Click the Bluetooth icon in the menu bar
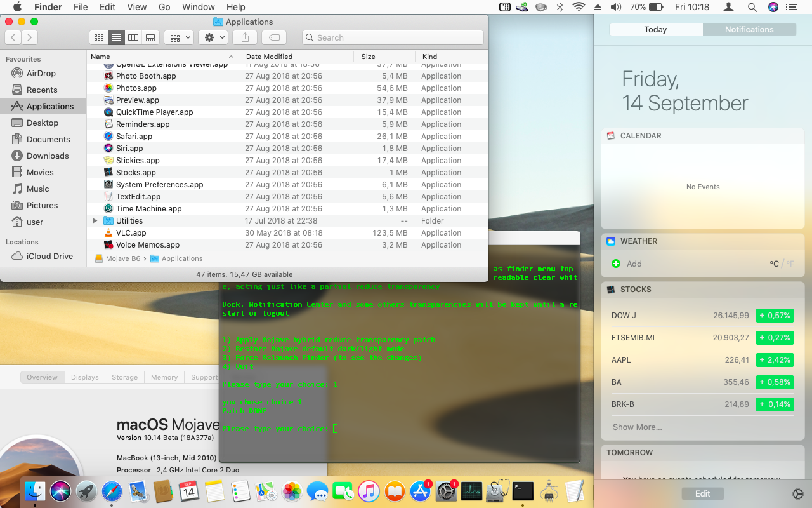 (x=560, y=7)
